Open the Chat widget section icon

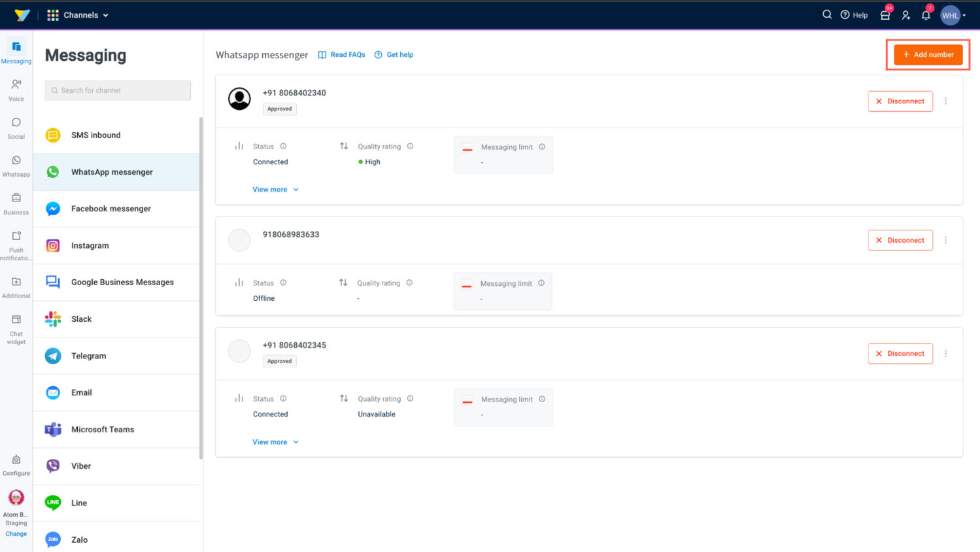[x=16, y=319]
